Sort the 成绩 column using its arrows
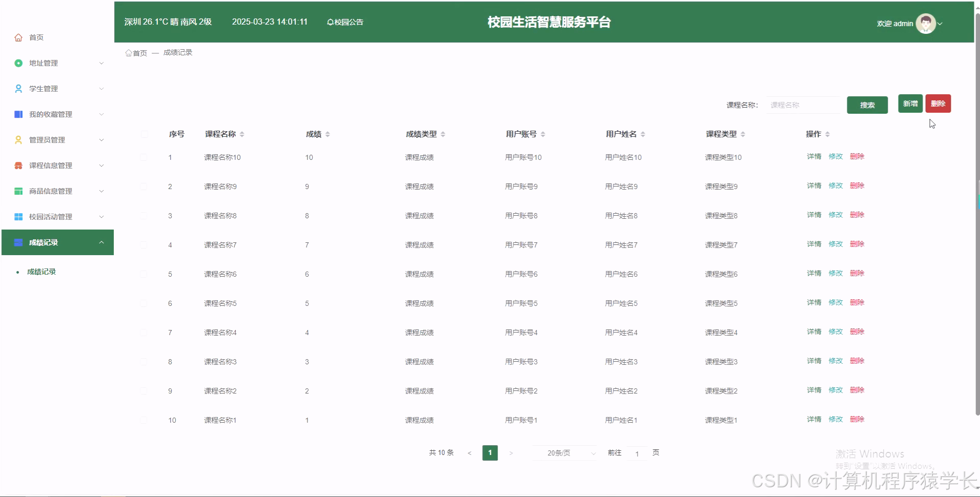The width and height of the screenshot is (980, 497). click(x=329, y=134)
